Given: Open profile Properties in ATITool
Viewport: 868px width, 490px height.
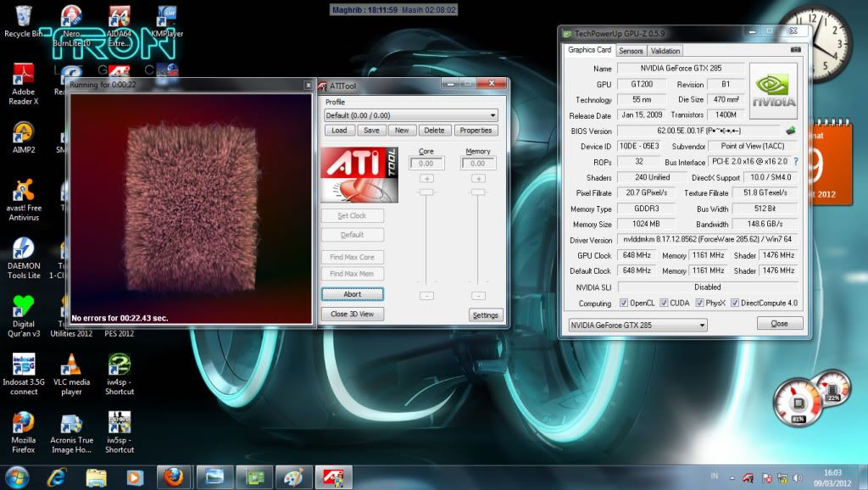Looking at the screenshot, I should pyautogui.click(x=476, y=130).
